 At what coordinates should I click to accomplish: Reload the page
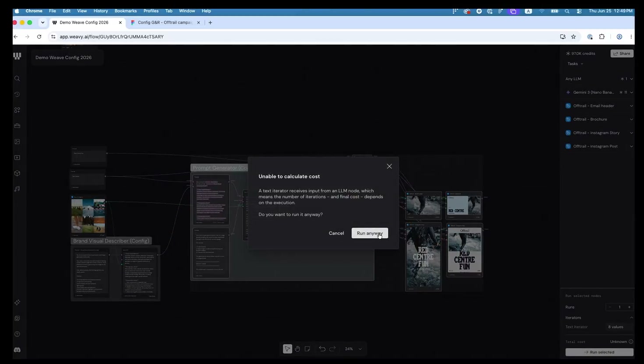(x=39, y=37)
